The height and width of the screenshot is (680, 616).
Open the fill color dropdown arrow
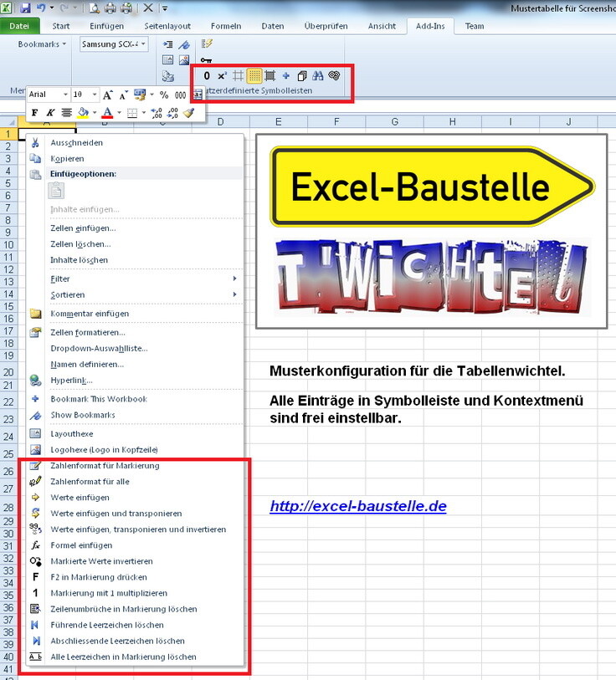95,113
